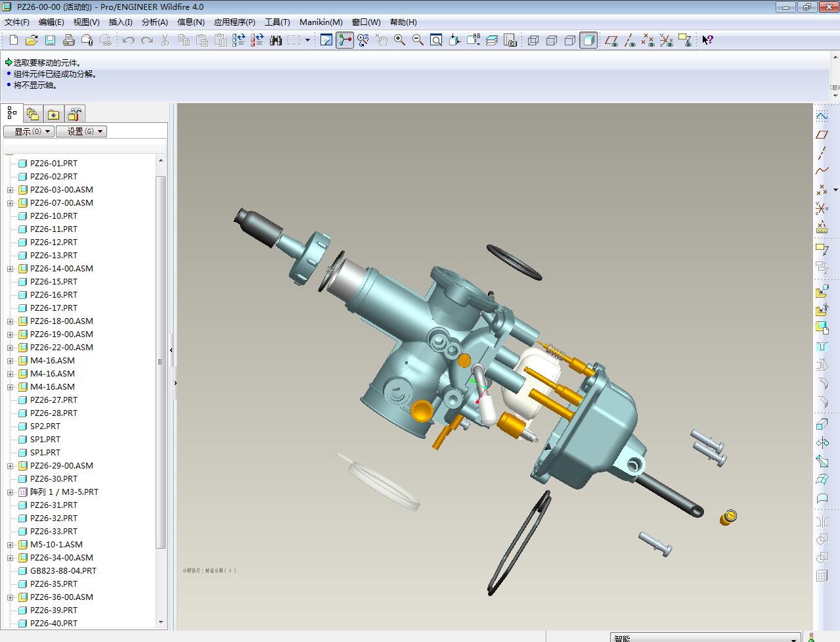The image size is (840, 642).
Task: Select the Folder Browser tab icon
Action: click(33, 114)
